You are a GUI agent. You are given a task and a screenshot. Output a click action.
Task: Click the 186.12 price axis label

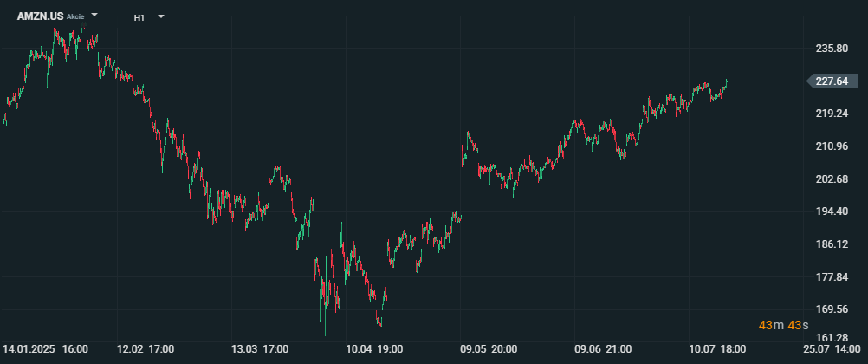[x=832, y=244]
